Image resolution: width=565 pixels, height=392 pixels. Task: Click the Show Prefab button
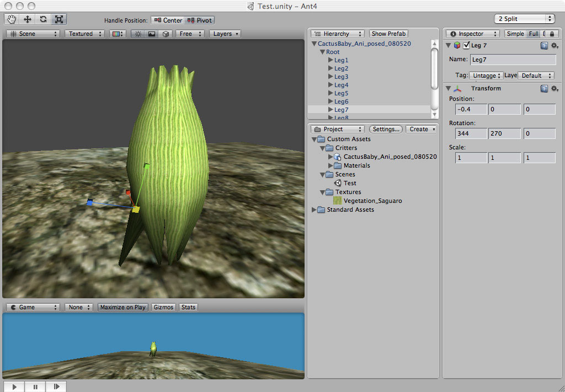tap(388, 33)
